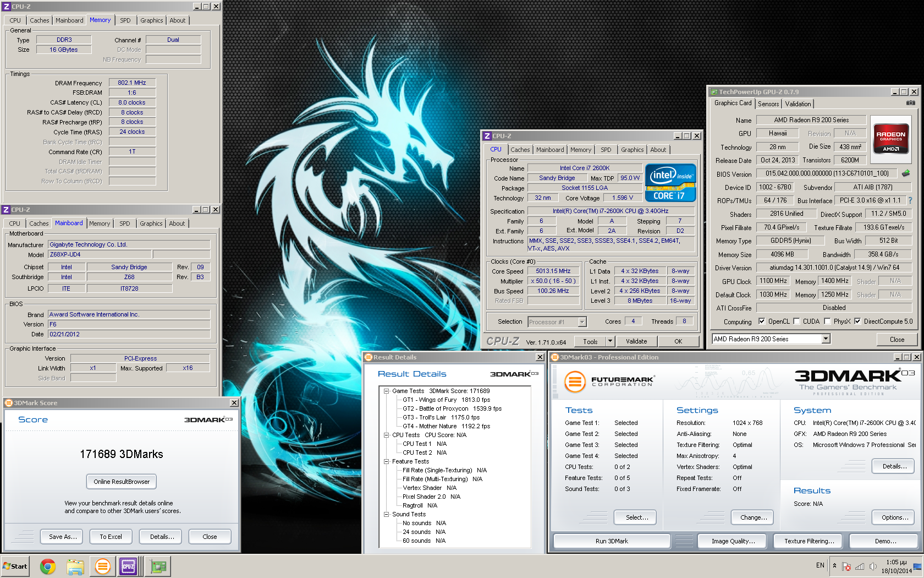Open the Windows Start button
The image size is (924, 578).
15,566
